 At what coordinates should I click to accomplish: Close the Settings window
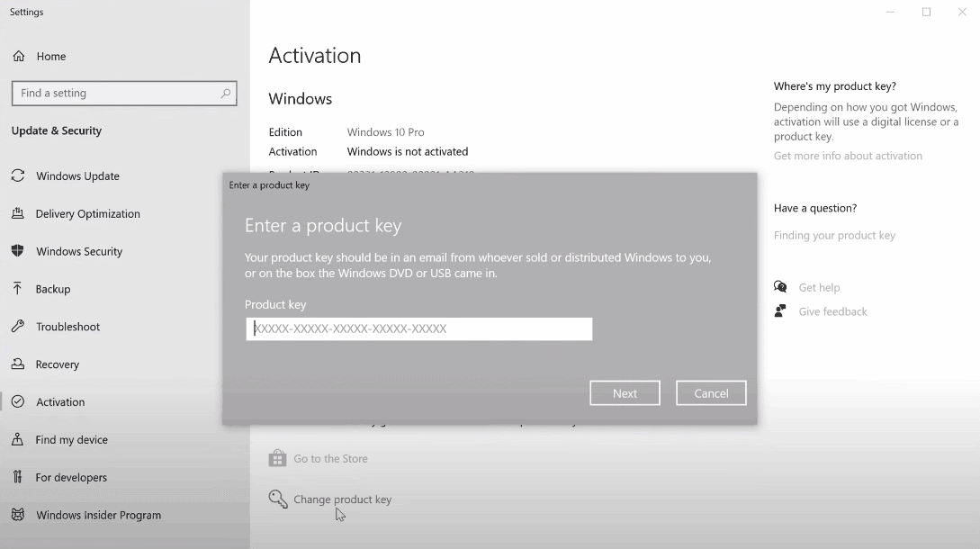(963, 12)
